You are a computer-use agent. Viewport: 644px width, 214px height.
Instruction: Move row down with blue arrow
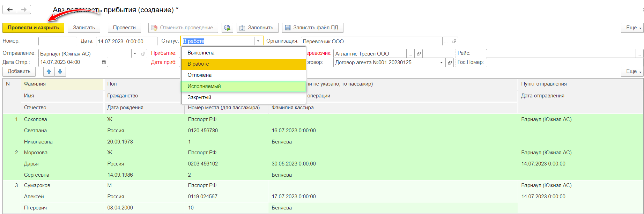(60, 72)
